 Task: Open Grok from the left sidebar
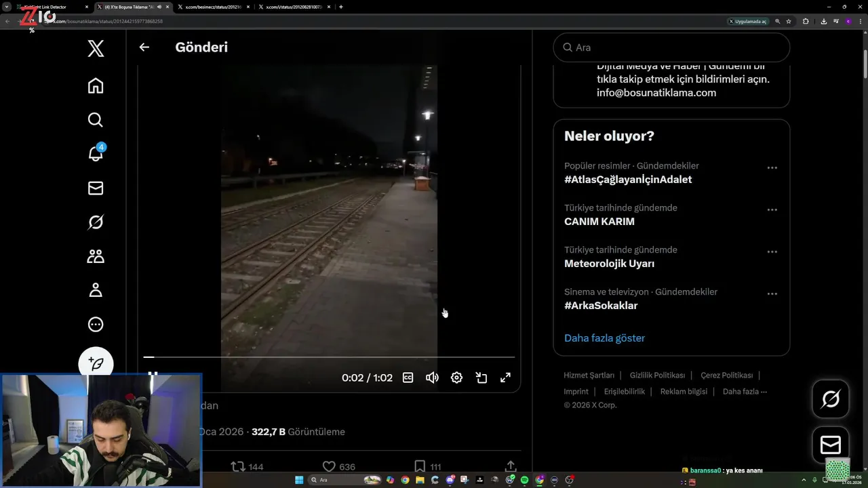[x=96, y=222]
